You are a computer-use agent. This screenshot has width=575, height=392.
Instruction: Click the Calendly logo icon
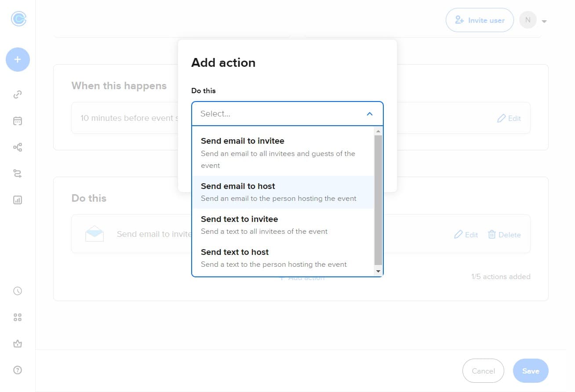point(17,18)
